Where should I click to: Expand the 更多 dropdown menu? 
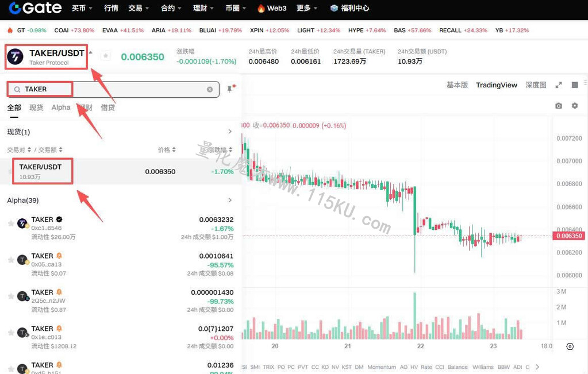[x=307, y=8]
